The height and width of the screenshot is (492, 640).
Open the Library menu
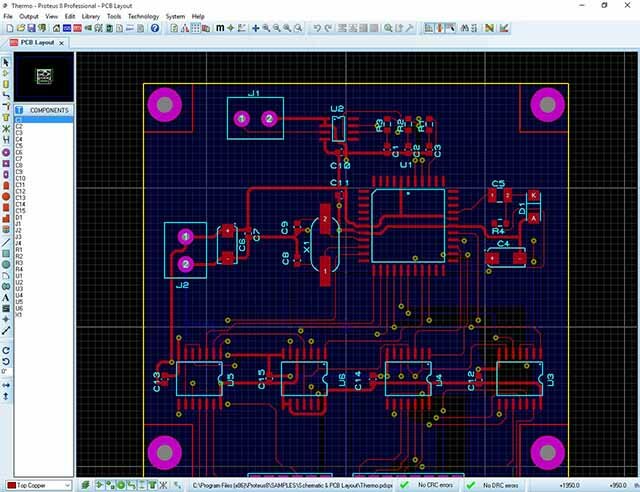[x=91, y=16]
